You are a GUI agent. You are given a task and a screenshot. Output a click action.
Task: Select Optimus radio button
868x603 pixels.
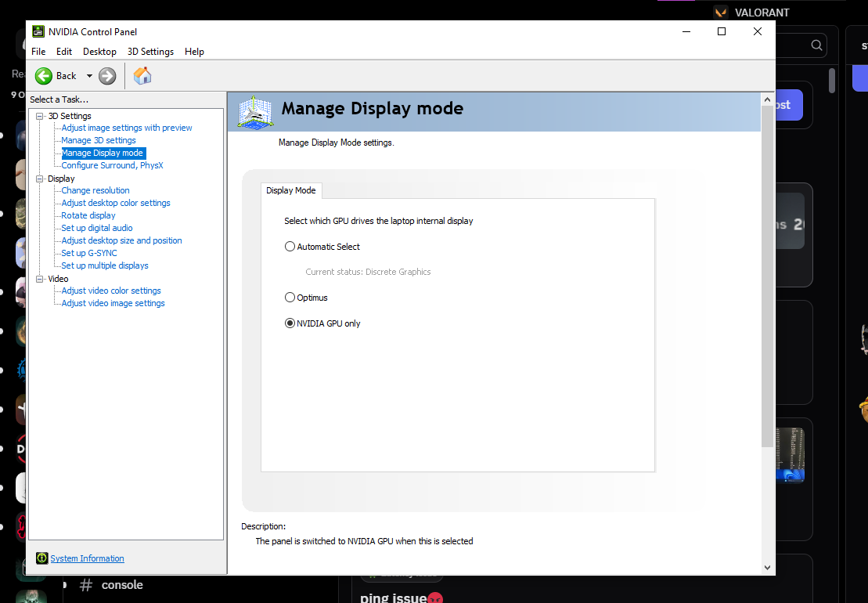(290, 298)
